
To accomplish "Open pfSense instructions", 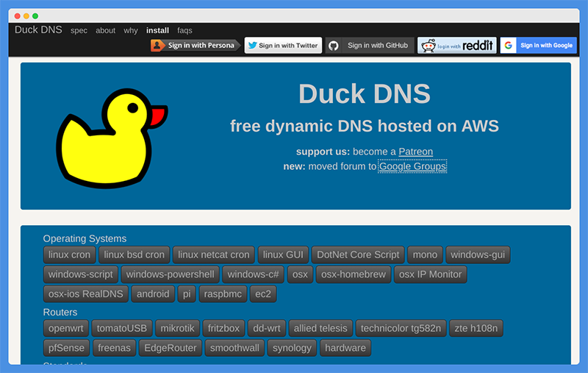I will coord(66,348).
